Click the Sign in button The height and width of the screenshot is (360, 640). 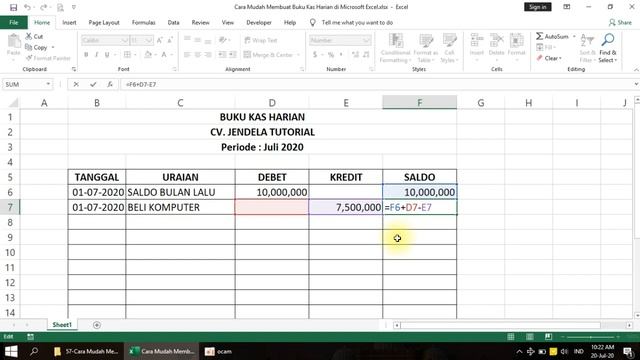click(538, 7)
